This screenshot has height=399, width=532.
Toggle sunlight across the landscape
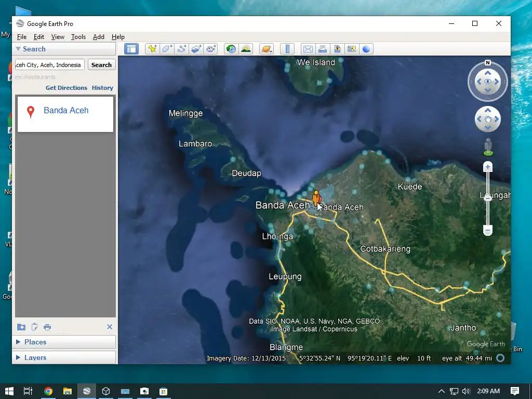tap(246, 49)
